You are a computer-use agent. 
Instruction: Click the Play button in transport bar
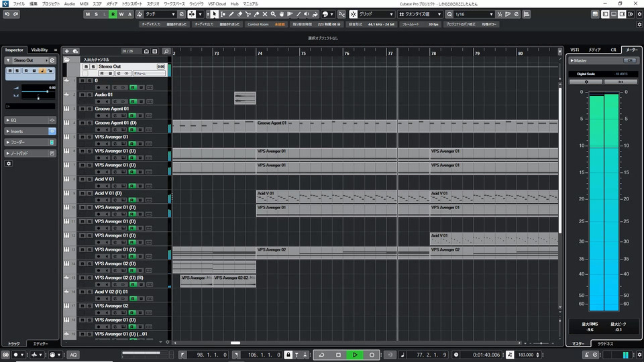[355, 355]
